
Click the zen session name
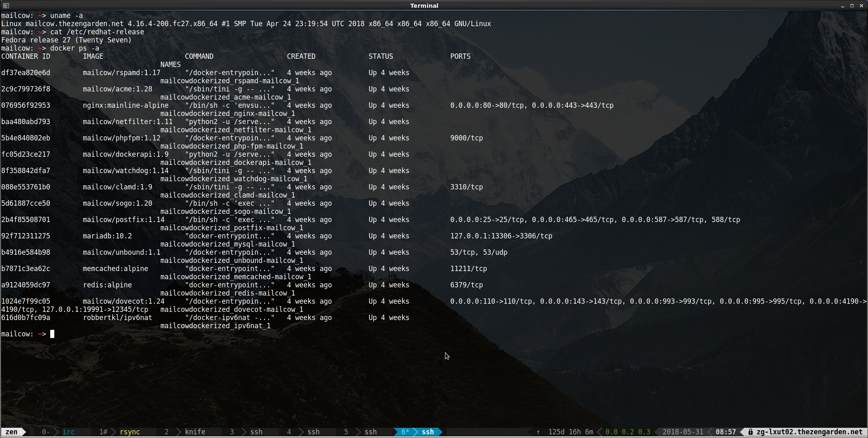(x=11, y=432)
